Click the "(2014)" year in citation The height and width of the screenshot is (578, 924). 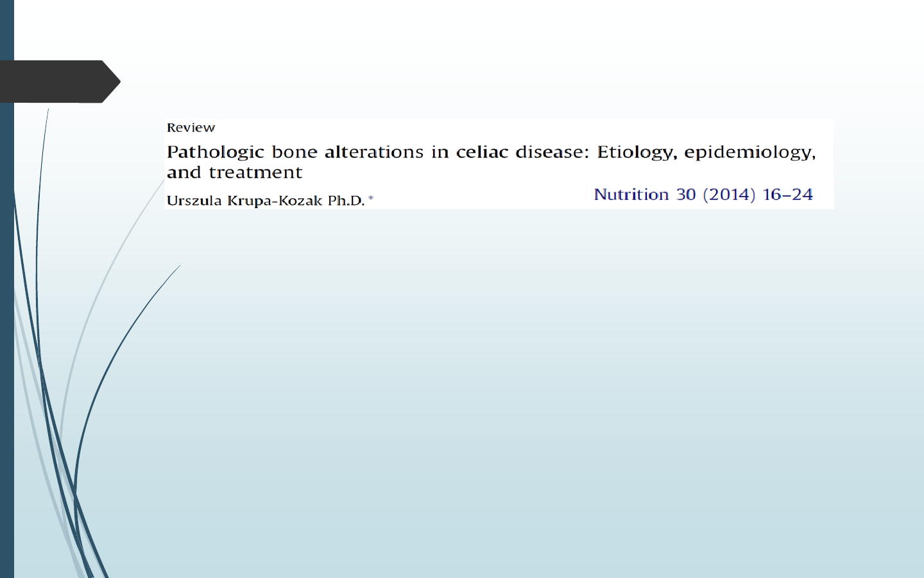pos(729,195)
